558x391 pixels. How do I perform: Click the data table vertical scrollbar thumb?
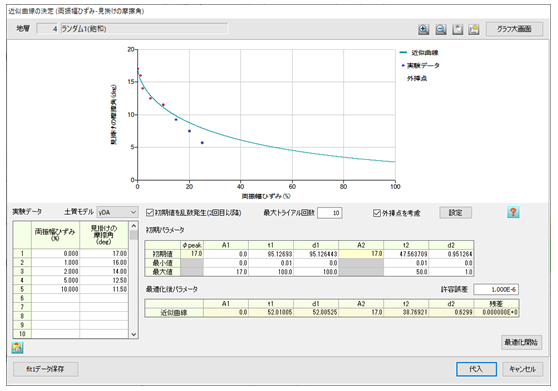pos(134,235)
